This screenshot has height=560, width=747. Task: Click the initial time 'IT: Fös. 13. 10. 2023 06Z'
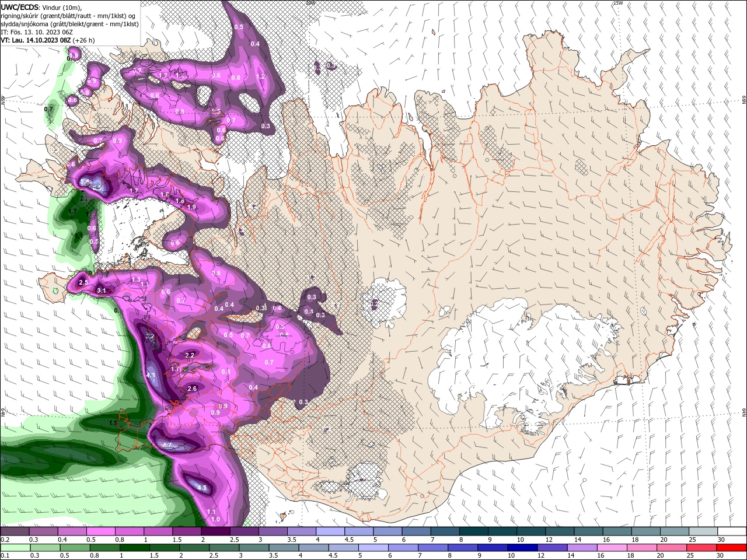coord(36,32)
